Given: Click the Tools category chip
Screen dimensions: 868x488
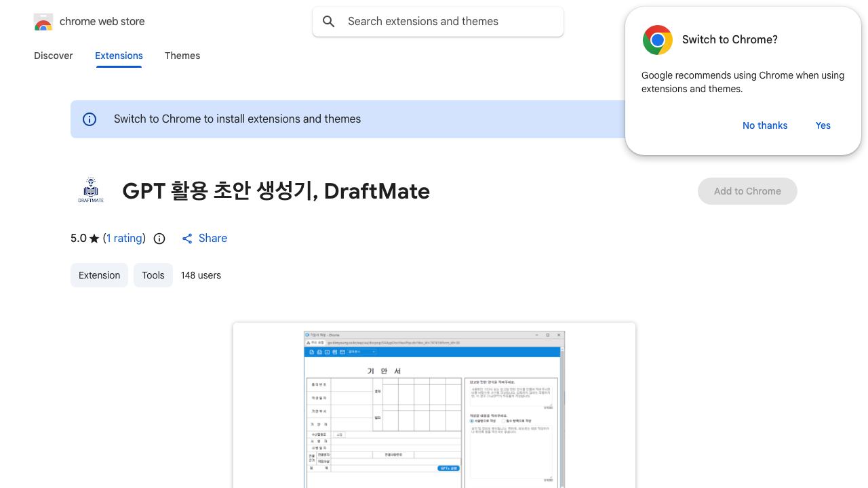Looking at the screenshot, I should [x=153, y=275].
